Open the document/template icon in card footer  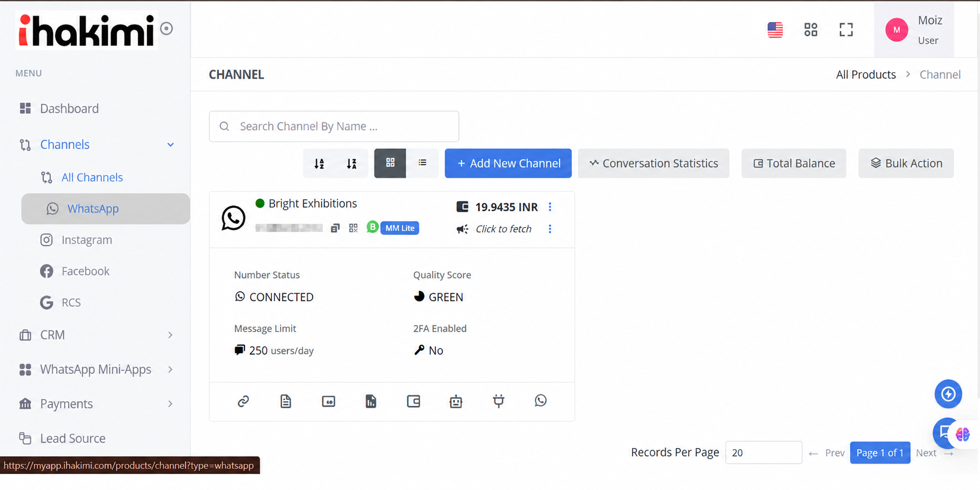[286, 401]
